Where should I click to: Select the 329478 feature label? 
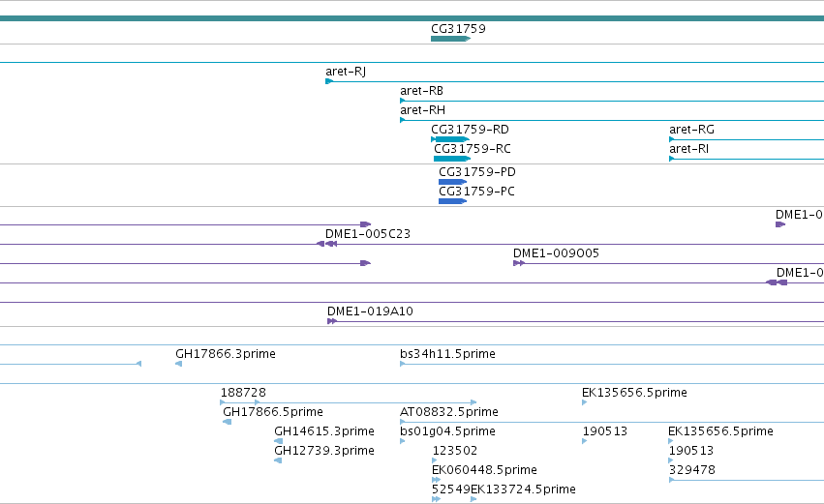(x=692, y=470)
